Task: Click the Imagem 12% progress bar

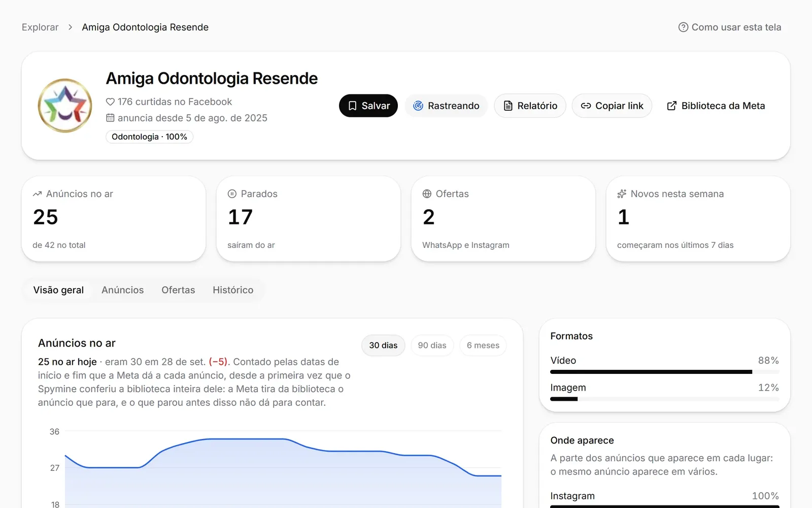Action: coord(664,399)
